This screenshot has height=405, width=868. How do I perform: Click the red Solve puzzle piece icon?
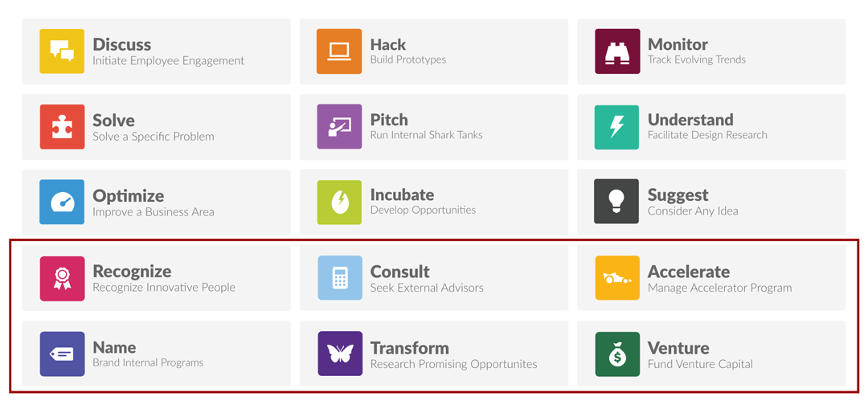pos(62,127)
